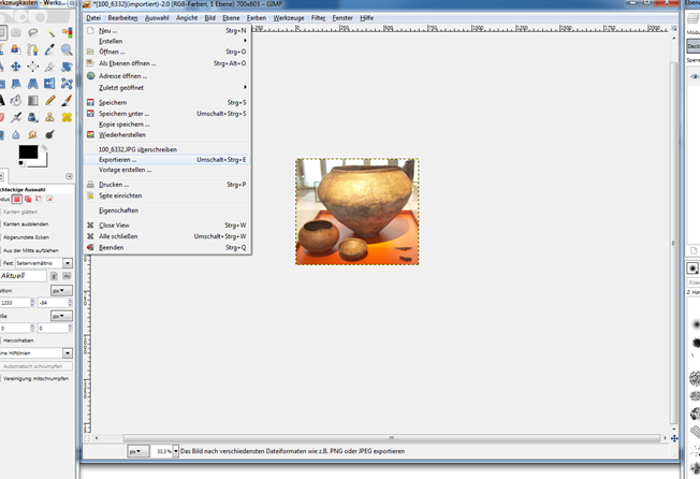Open the Seitenverhältnis dropdown

click(67, 262)
